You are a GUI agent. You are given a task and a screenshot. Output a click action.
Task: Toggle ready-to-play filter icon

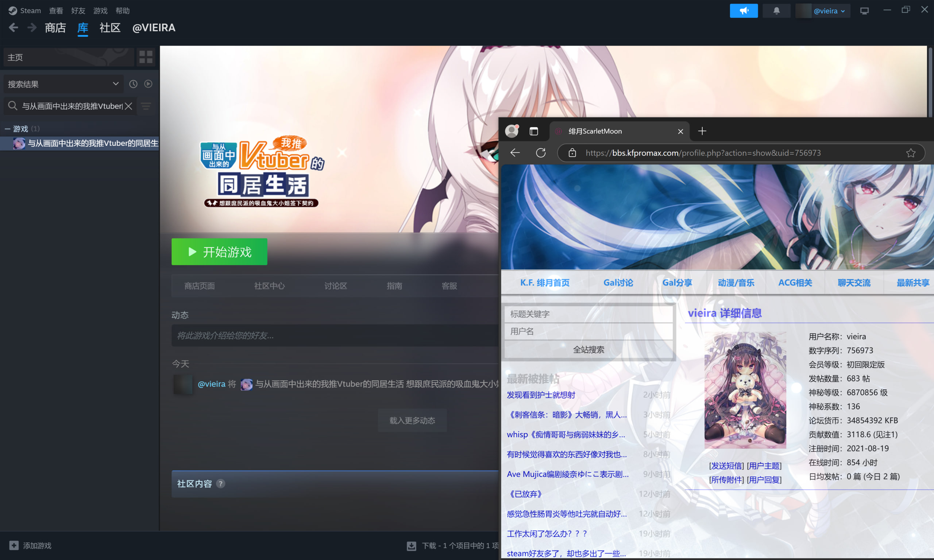148,84
